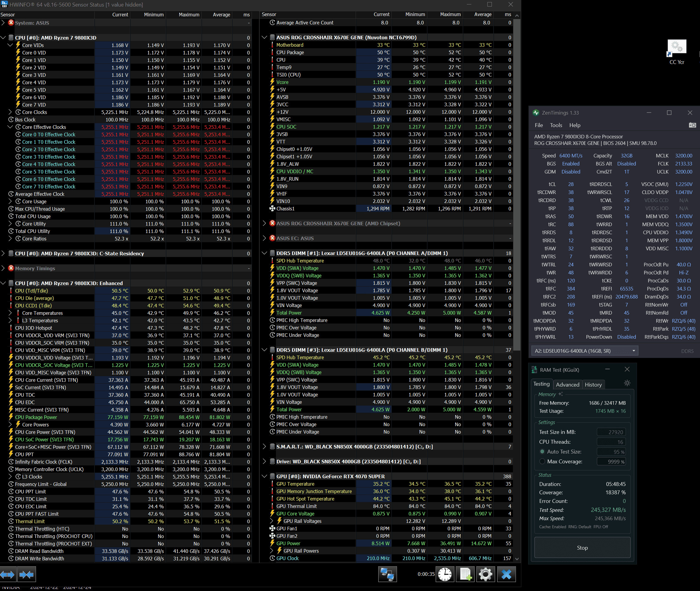This screenshot has height=591, width=700.
Task: Open the network remote monitoring icon
Action: 387,574
